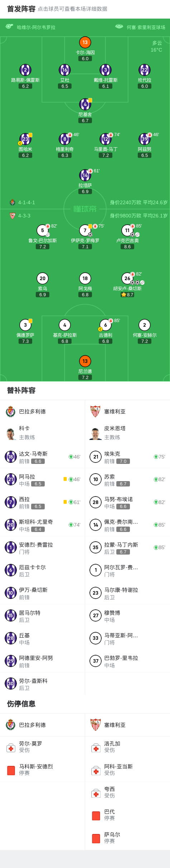Tap goalkeeper 卡尔-海因 jersey icon
The height and width of the screenshot is (868, 170).
coord(85,42)
